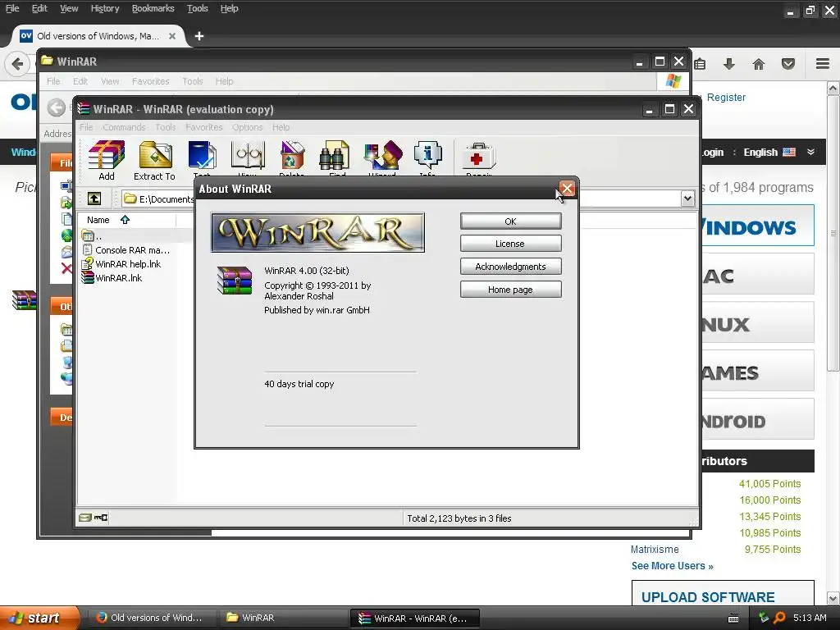The height and width of the screenshot is (630, 840).
Task: Expand the double-chevron next to English
Action: [810, 152]
